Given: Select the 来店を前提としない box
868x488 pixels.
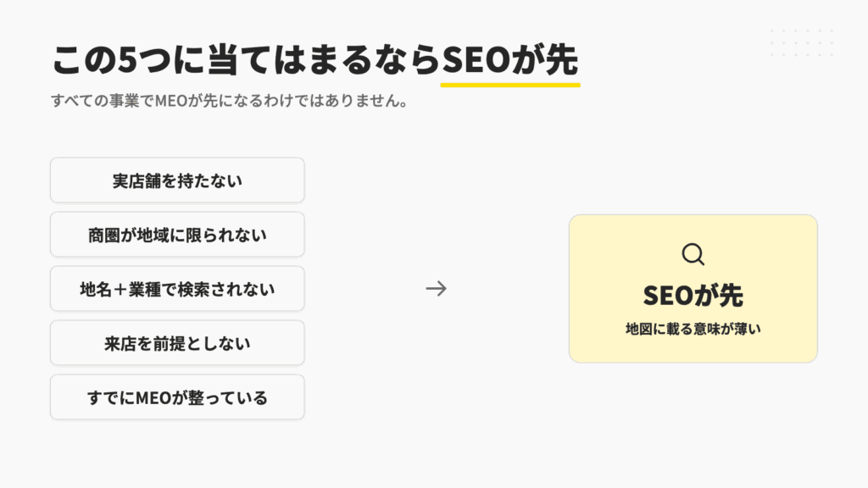Looking at the screenshot, I should point(177,343).
